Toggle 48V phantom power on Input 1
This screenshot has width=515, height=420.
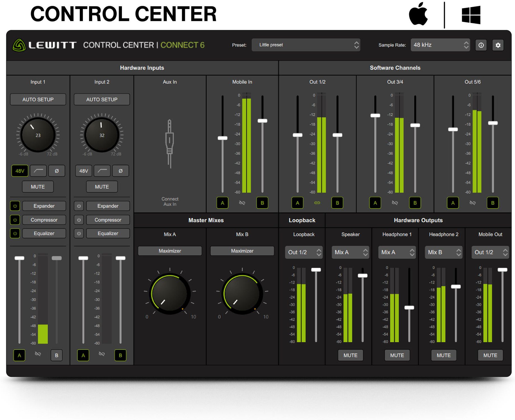(x=20, y=171)
